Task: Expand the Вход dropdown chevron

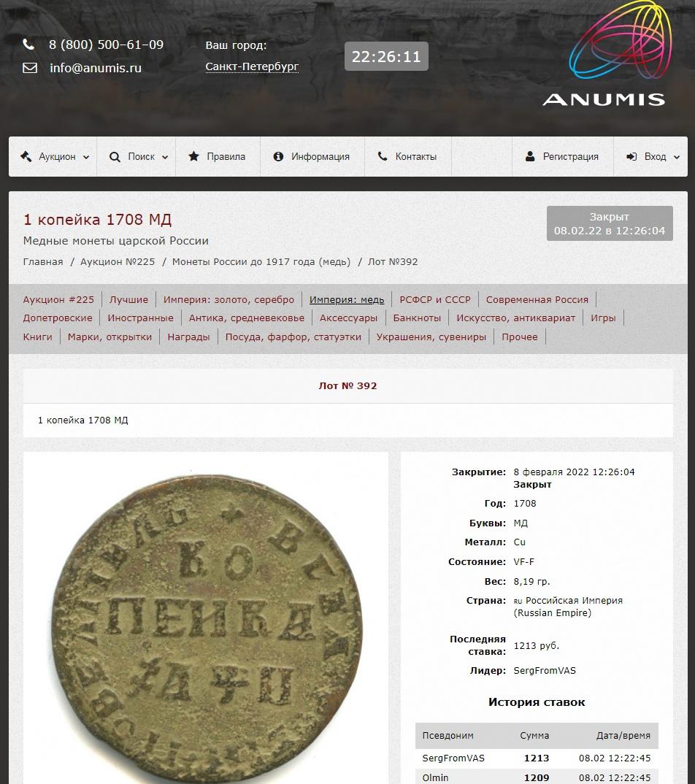Action: click(x=677, y=157)
